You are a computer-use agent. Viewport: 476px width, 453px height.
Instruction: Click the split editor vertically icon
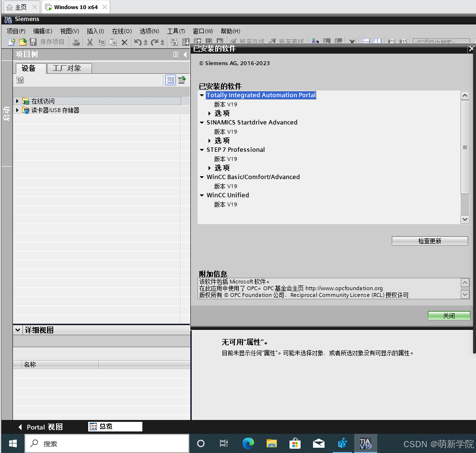point(378,41)
